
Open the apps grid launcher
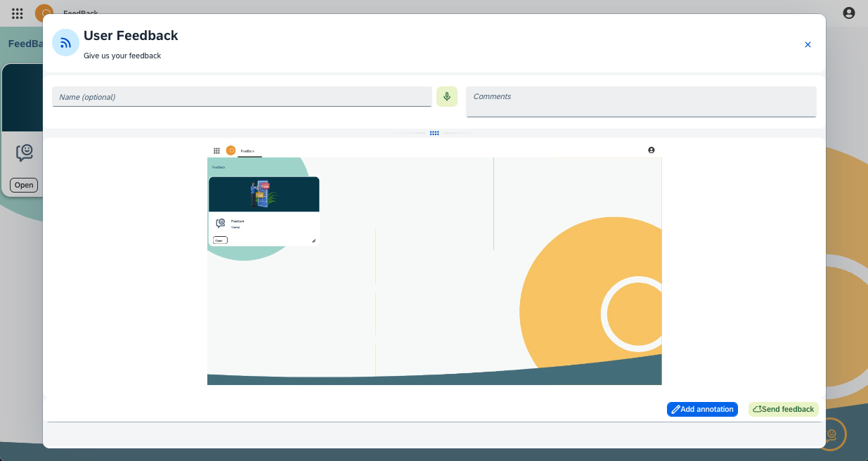18,13
